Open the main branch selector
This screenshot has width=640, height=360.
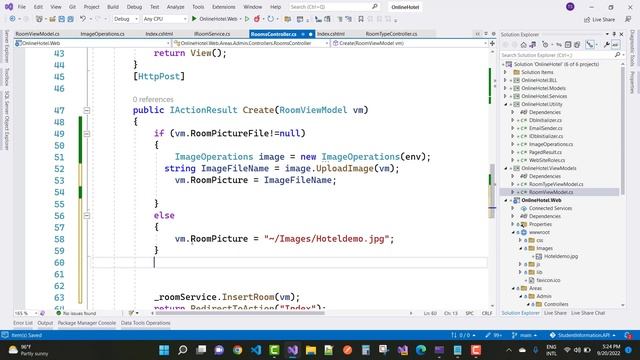point(524,335)
